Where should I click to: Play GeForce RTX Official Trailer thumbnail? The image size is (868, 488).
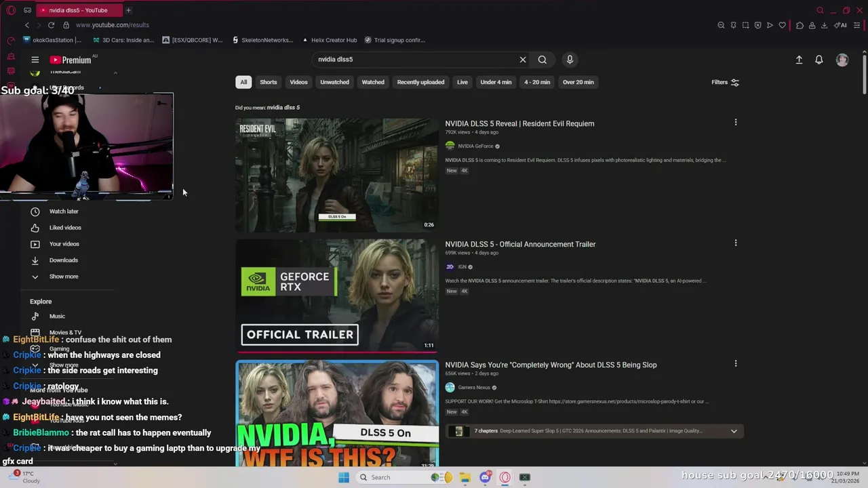pos(337,296)
